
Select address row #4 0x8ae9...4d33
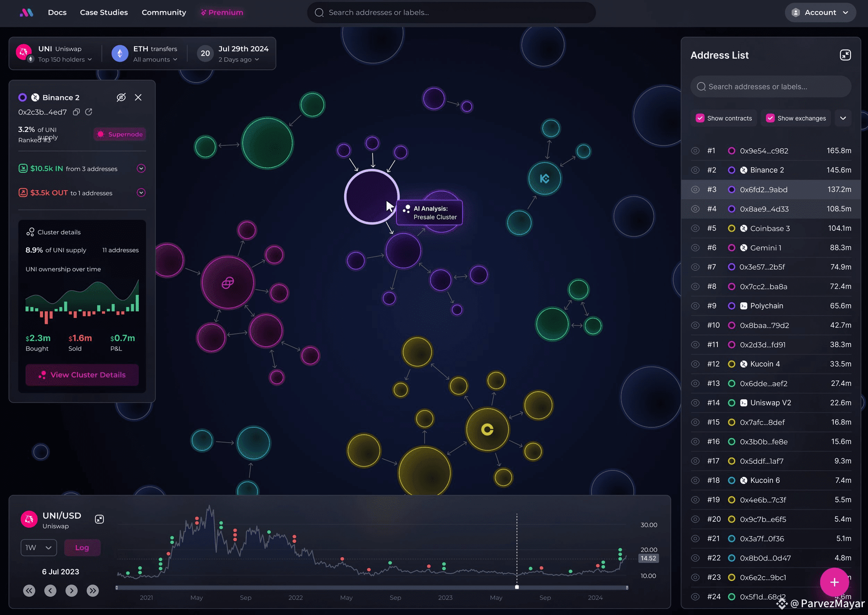click(x=771, y=209)
